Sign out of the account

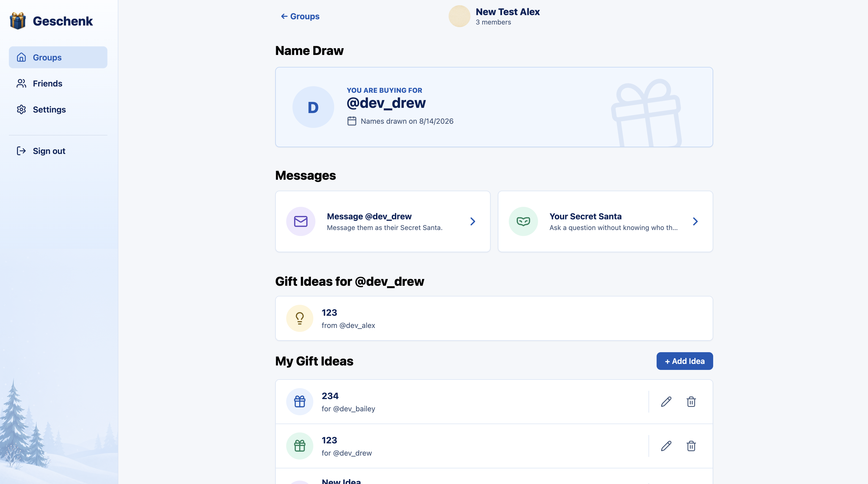click(x=58, y=151)
